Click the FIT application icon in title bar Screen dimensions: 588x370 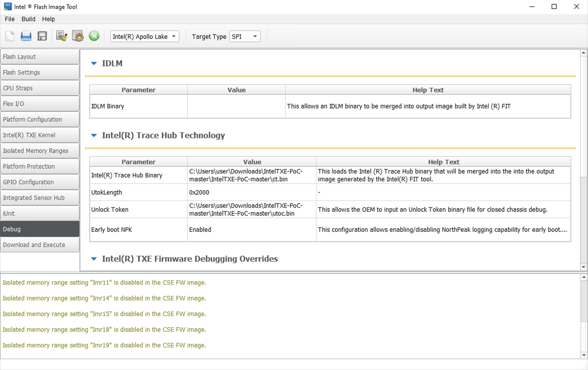click(7, 7)
